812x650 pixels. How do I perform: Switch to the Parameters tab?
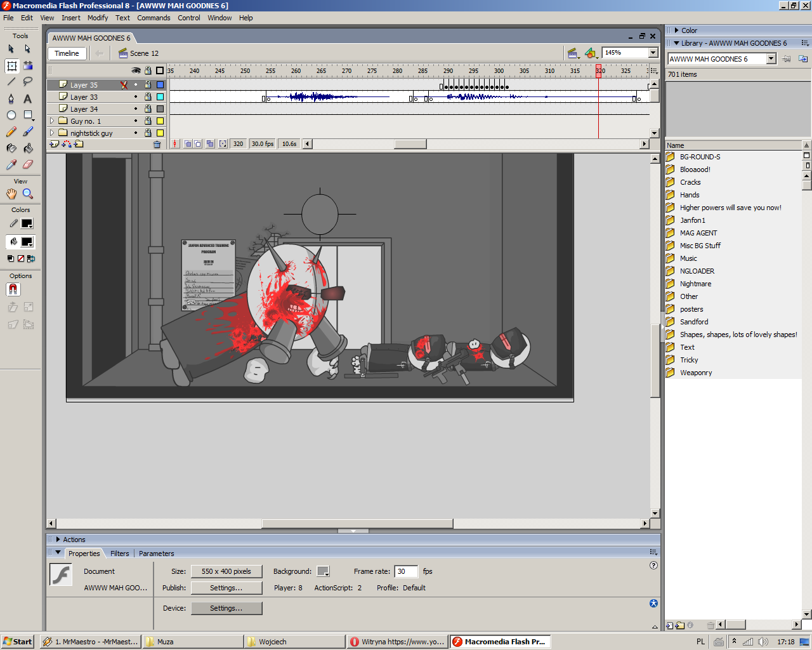click(x=156, y=554)
